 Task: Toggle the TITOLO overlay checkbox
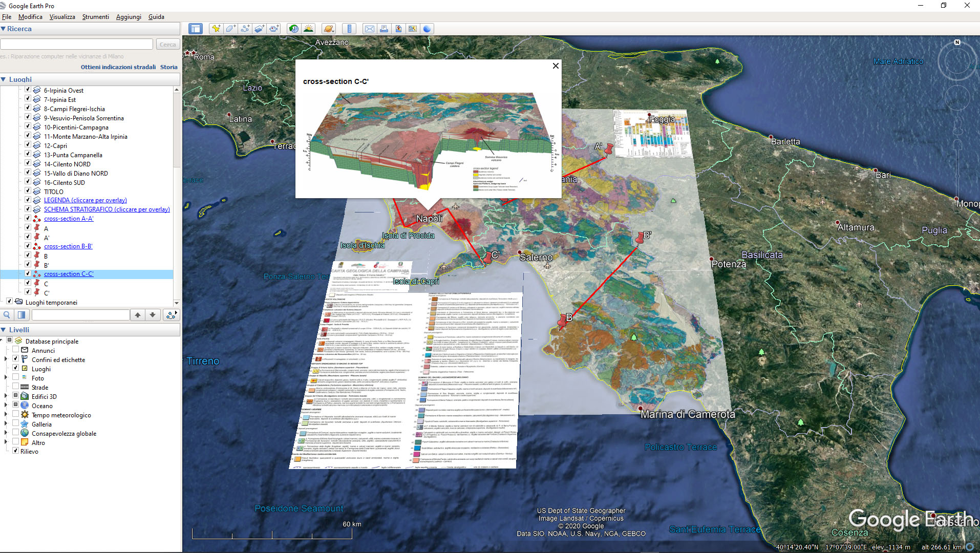(x=28, y=191)
